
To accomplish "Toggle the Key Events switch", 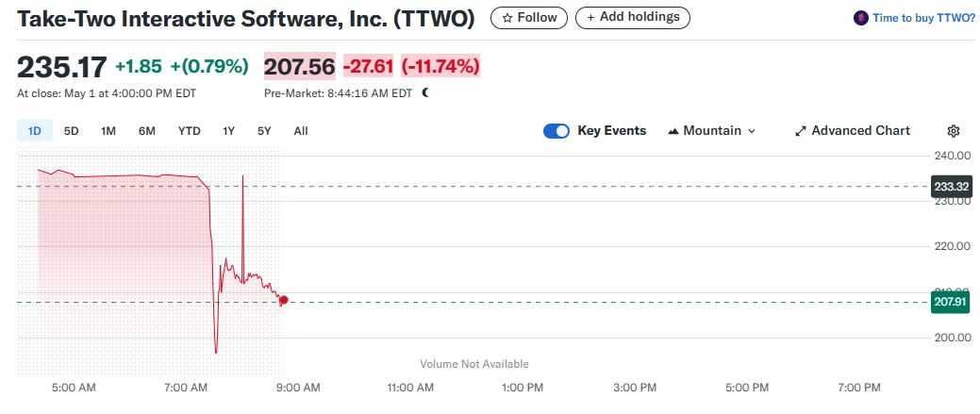I will [x=556, y=131].
